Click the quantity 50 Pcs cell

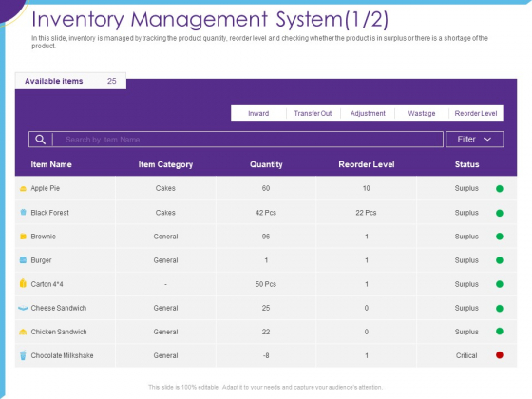[x=266, y=284]
